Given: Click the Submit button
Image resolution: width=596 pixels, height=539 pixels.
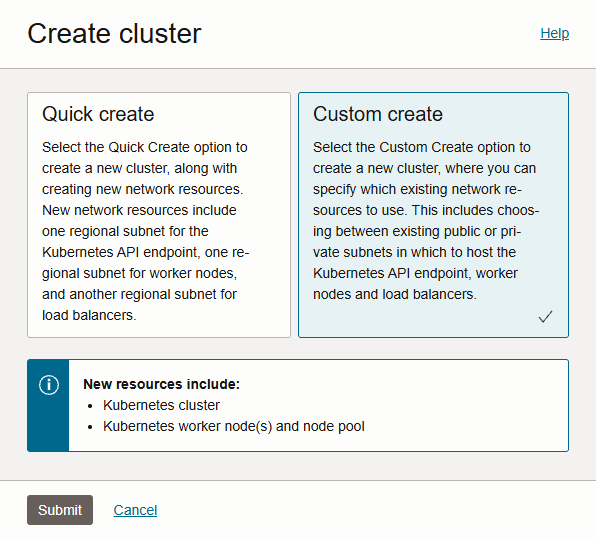Looking at the screenshot, I should pos(60,510).
